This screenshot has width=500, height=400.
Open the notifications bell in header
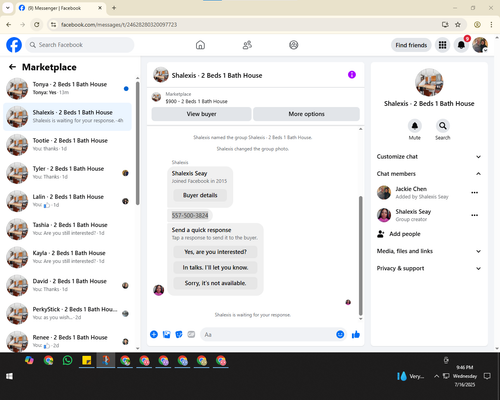(x=461, y=45)
